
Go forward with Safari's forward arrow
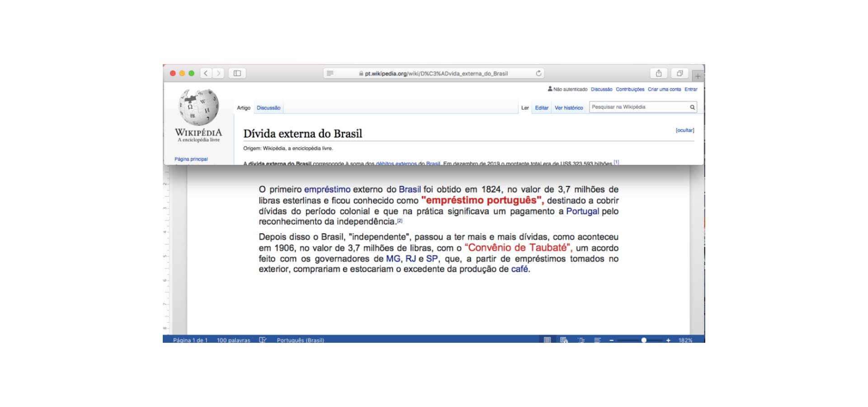(218, 73)
